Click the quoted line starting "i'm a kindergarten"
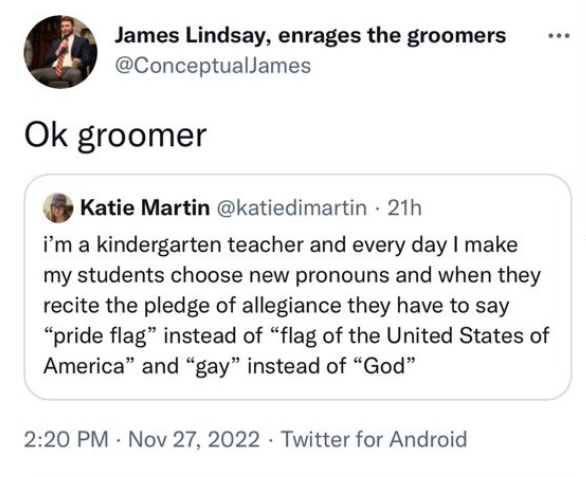 pyautogui.click(x=280, y=246)
